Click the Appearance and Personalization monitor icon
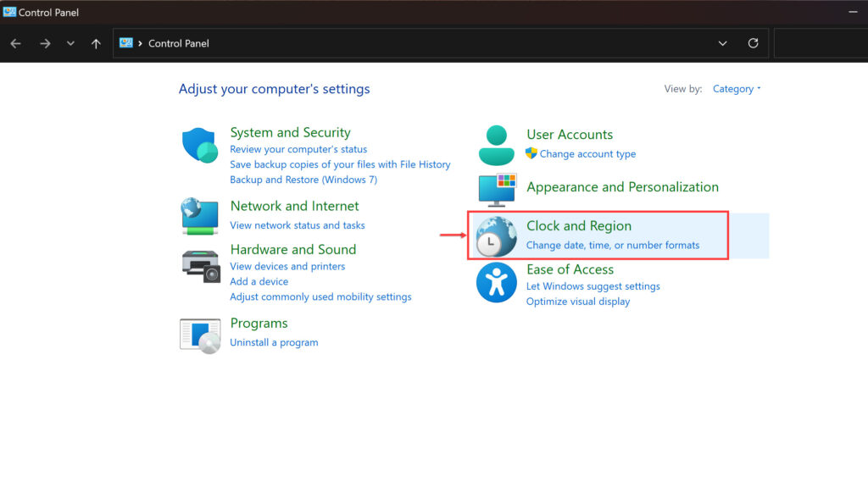This screenshot has height=482, width=868. (x=497, y=190)
